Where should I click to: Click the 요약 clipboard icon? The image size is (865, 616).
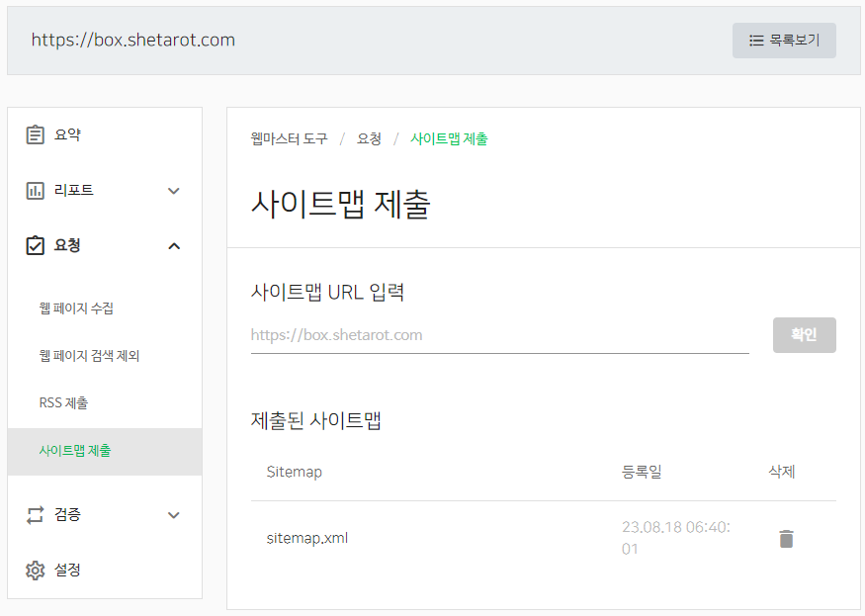[36, 134]
